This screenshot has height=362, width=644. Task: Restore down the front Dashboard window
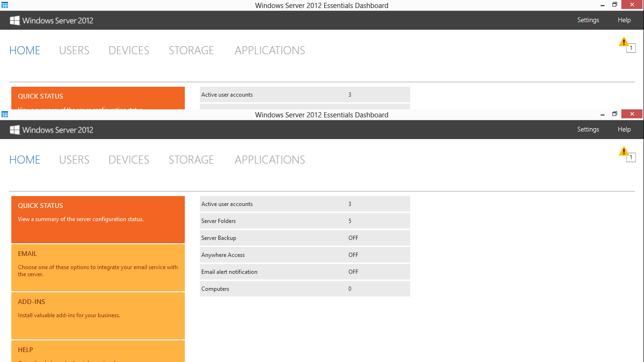tap(615, 114)
